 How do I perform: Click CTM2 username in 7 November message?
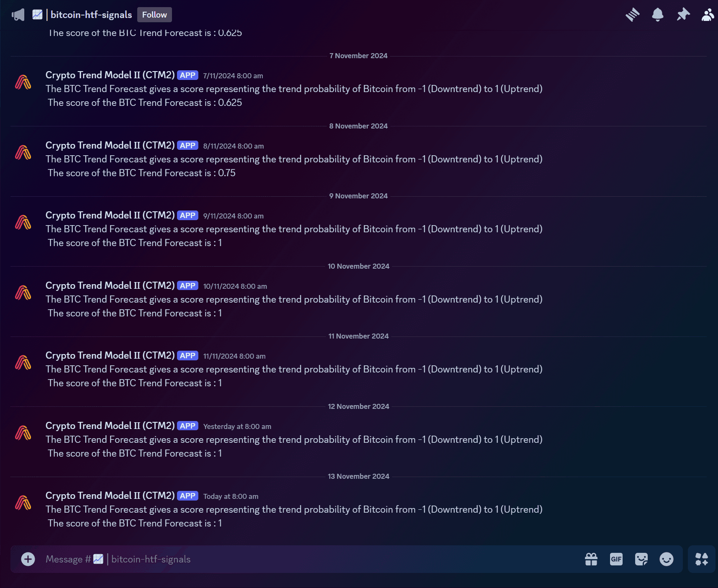(x=110, y=75)
